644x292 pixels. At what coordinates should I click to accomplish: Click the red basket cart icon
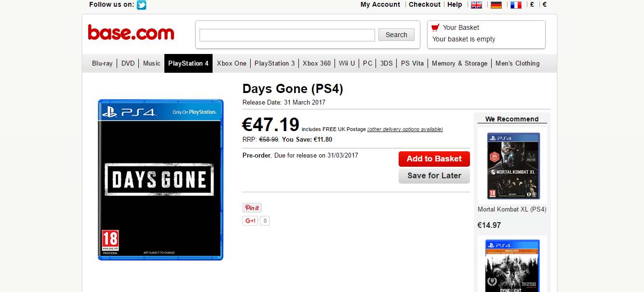tap(435, 27)
